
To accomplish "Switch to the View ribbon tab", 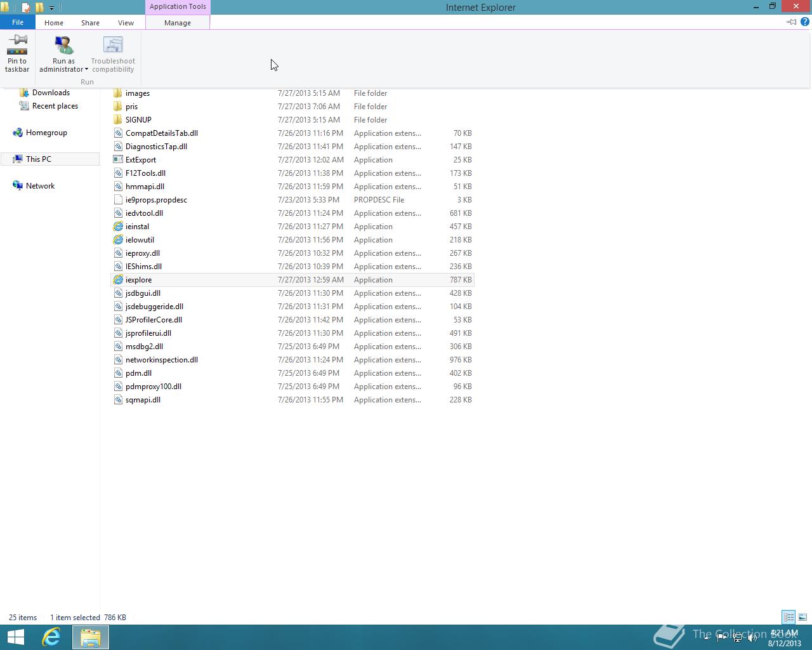I will pos(126,22).
